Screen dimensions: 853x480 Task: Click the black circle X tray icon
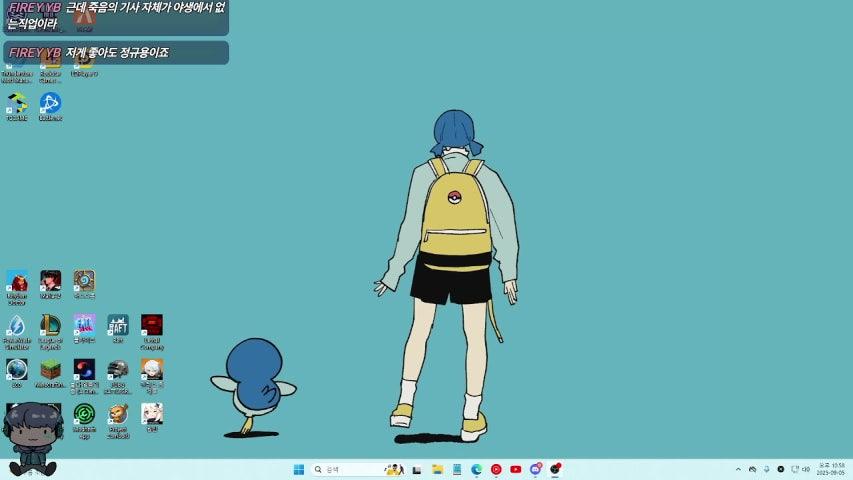click(781, 469)
